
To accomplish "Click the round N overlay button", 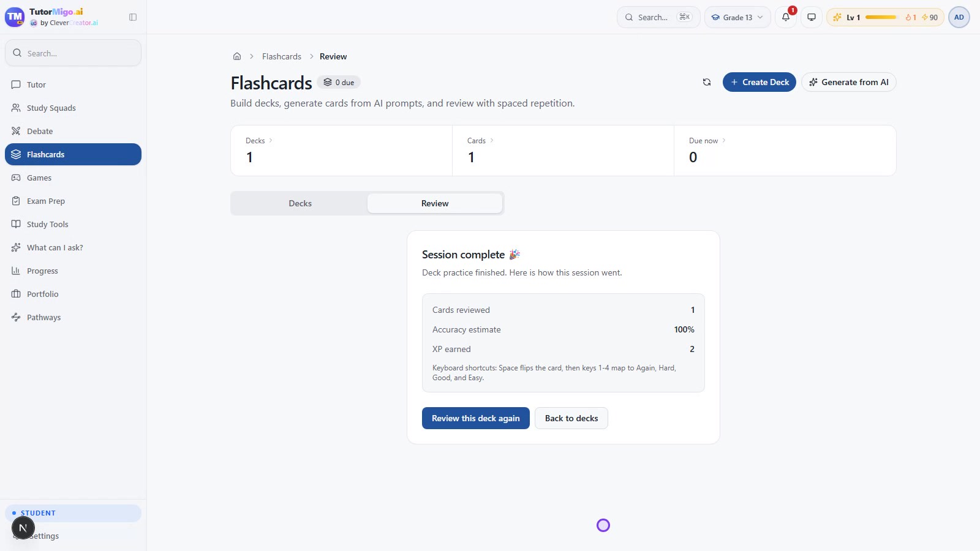I will (x=23, y=528).
